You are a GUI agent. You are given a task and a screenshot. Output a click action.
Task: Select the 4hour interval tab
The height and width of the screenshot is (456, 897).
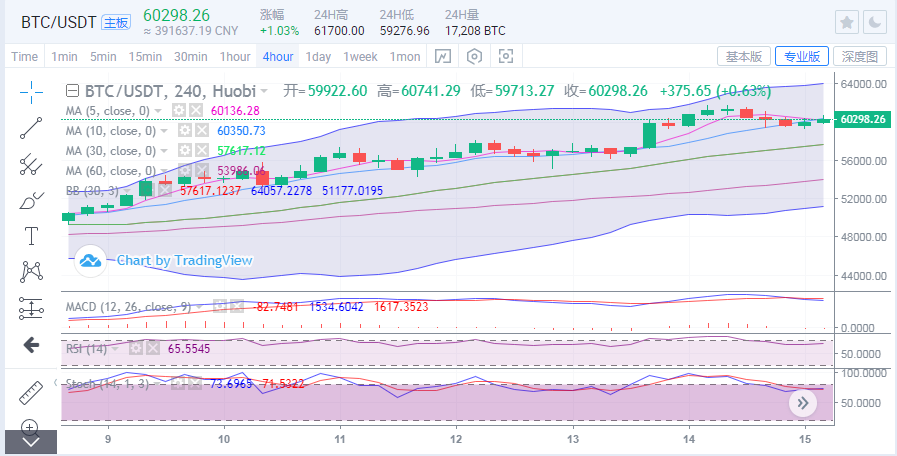(x=278, y=57)
